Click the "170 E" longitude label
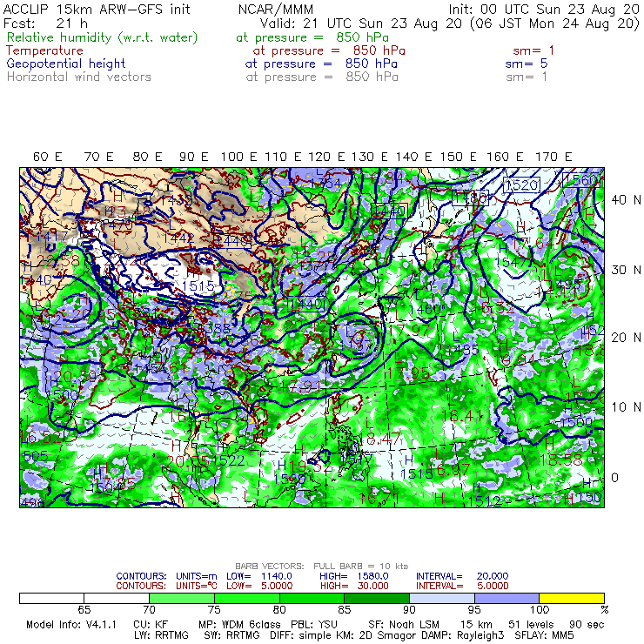The image size is (644, 644). tap(553, 157)
